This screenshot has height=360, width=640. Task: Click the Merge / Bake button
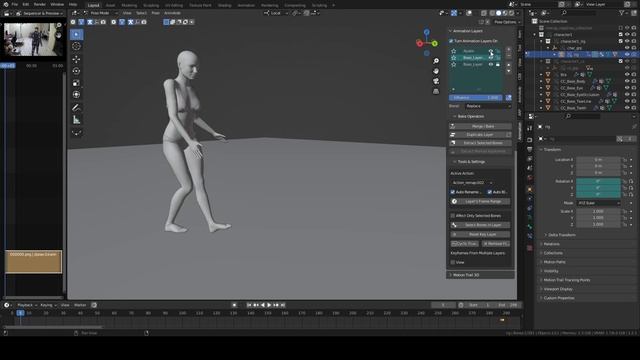(x=481, y=127)
